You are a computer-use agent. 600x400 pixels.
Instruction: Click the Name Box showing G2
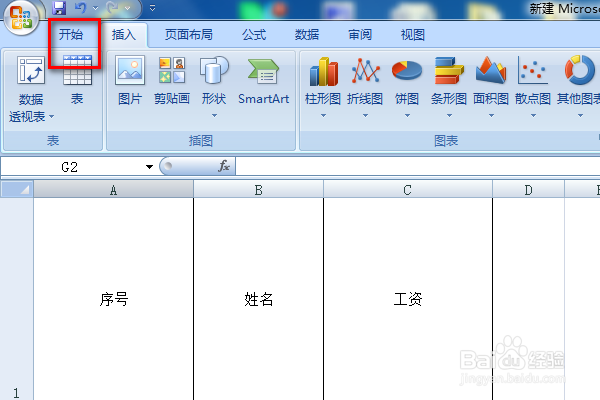(x=71, y=167)
